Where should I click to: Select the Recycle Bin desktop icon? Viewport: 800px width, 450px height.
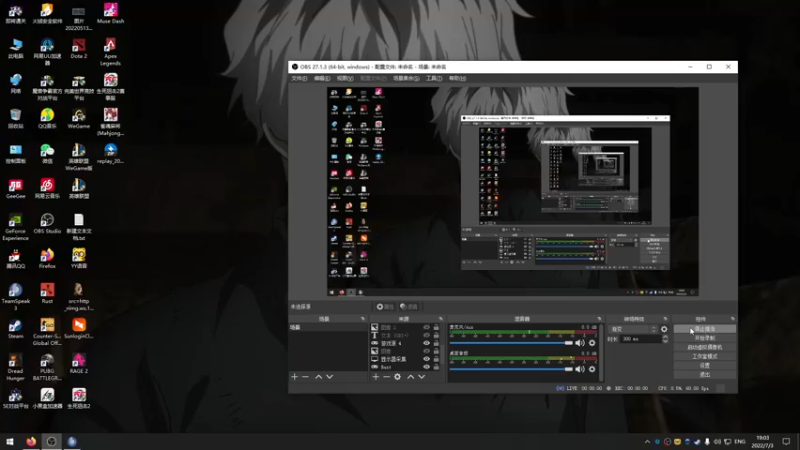[15, 118]
